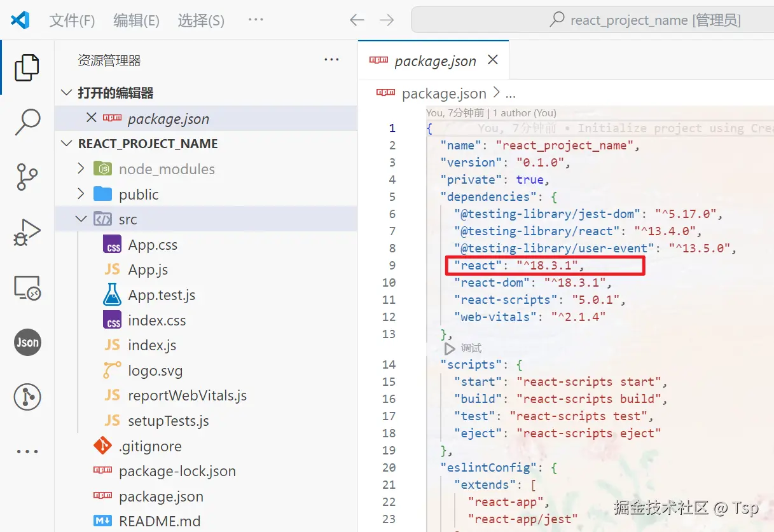Click the VS Code logo icon

[x=20, y=20]
